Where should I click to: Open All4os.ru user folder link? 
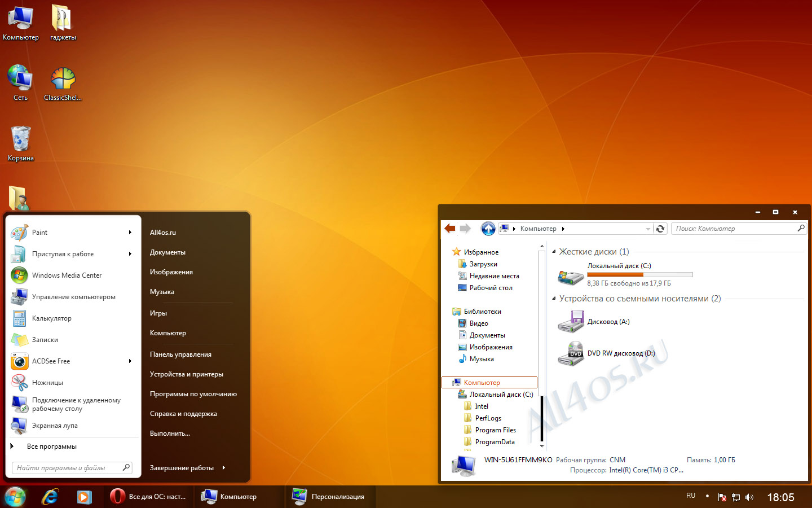click(x=163, y=233)
